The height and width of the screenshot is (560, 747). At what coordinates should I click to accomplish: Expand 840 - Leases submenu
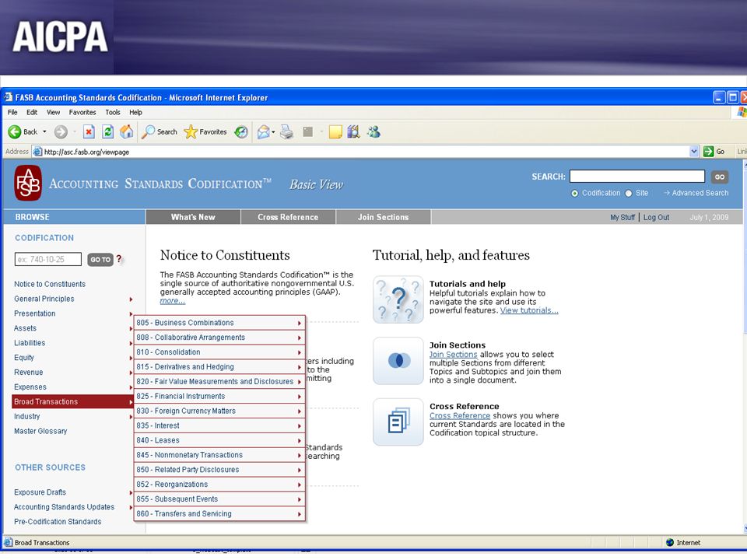click(x=300, y=441)
